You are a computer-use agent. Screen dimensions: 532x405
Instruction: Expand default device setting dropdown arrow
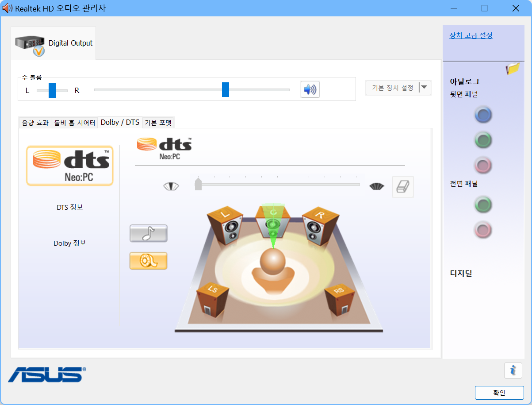coord(425,88)
